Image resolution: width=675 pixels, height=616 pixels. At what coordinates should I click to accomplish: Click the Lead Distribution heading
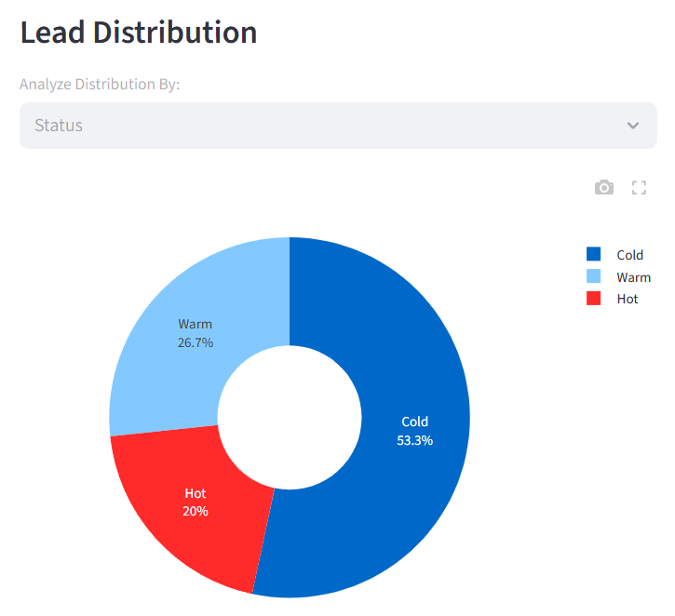point(139,33)
